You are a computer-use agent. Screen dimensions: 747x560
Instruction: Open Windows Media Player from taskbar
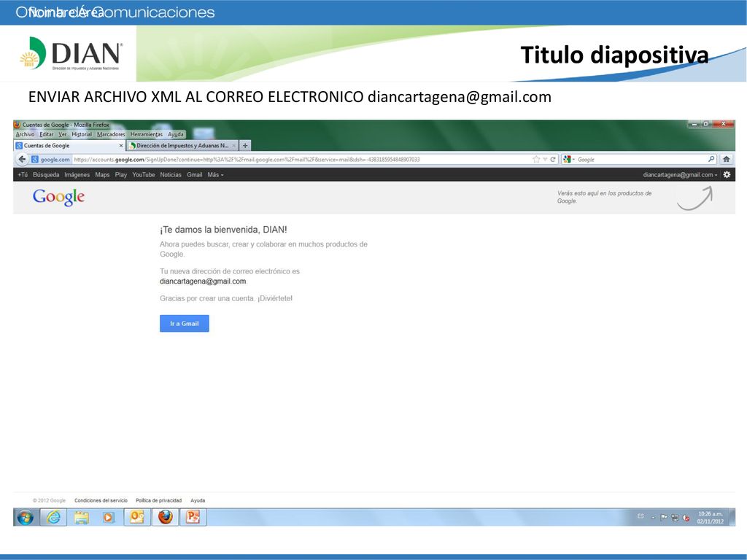coord(109,517)
